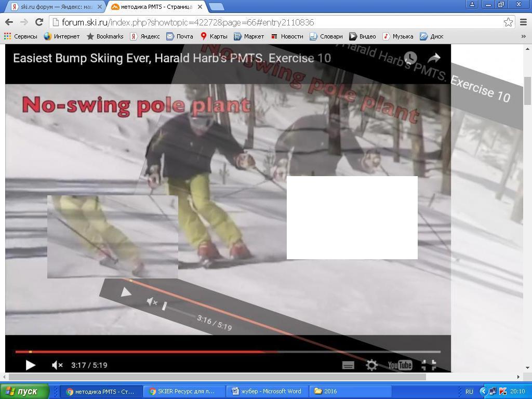
Task: Click the network connection tray icon
Action: coord(493,392)
